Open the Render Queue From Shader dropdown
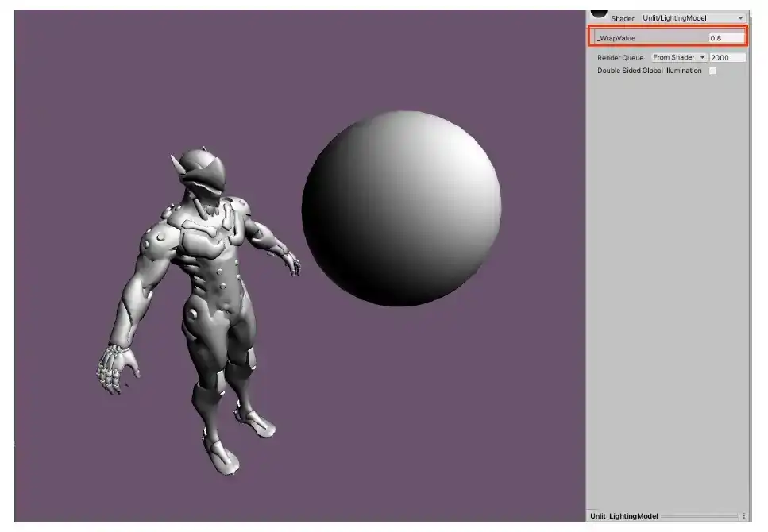Screen dimensions: 768x532 coord(679,57)
